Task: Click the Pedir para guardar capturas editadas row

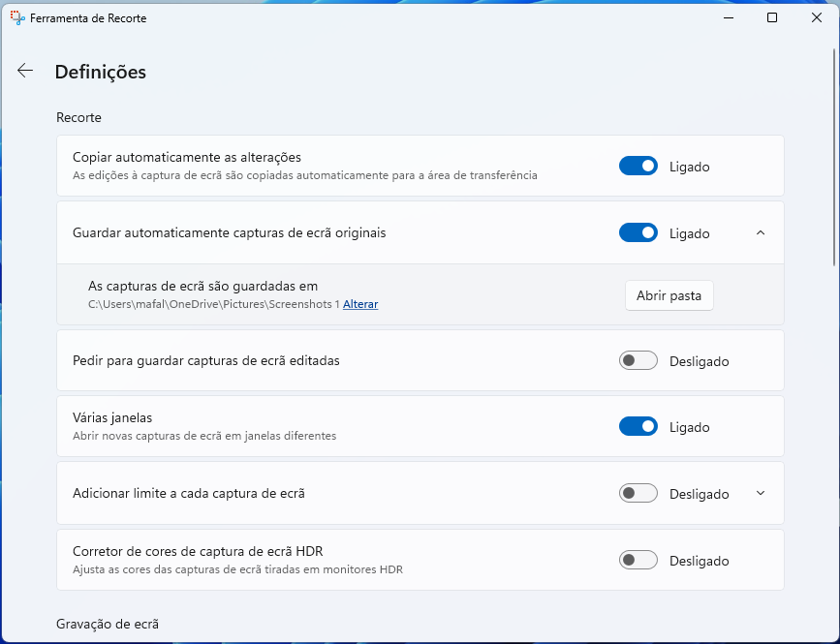Action: [420, 360]
